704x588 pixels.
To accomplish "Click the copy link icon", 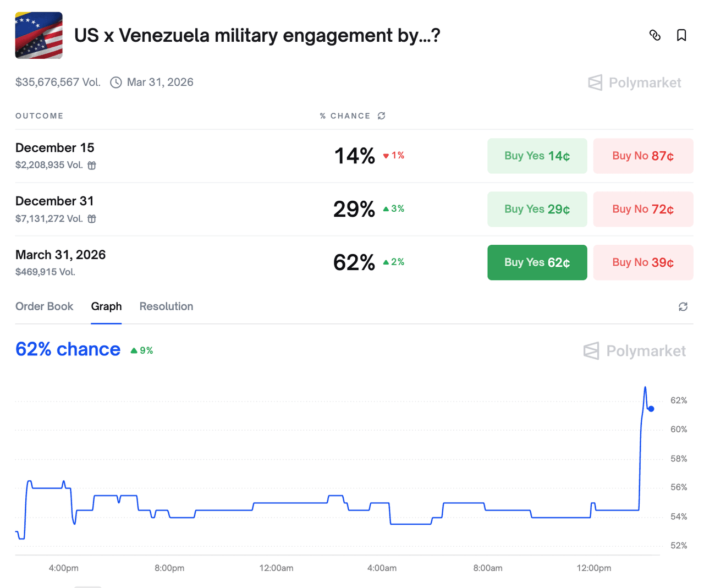I will 654,35.
